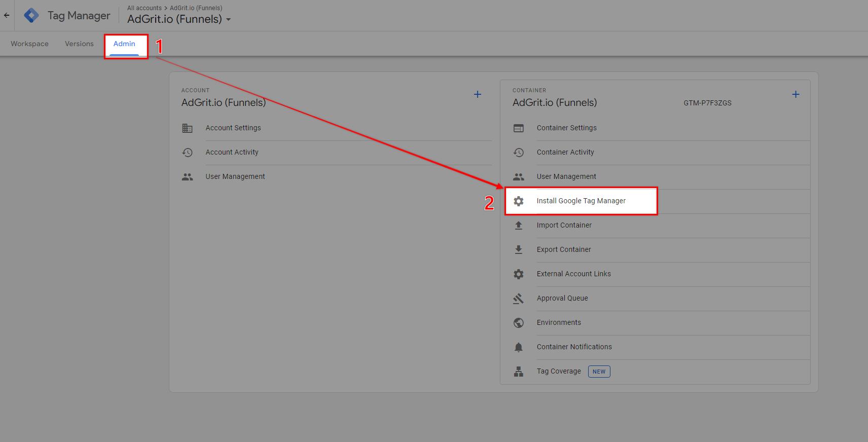The image size is (868, 442).
Task: Click the Export Container download icon
Action: pos(518,250)
